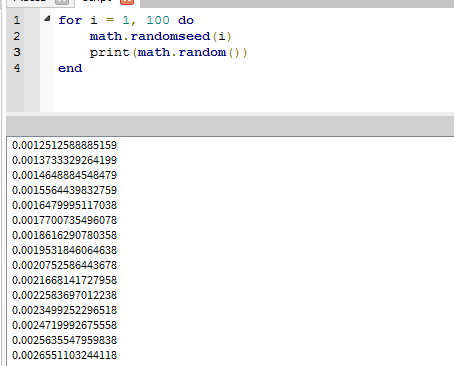454x366 pixels.
Task: Select line number 4 in gutter
Action: tap(17, 68)
